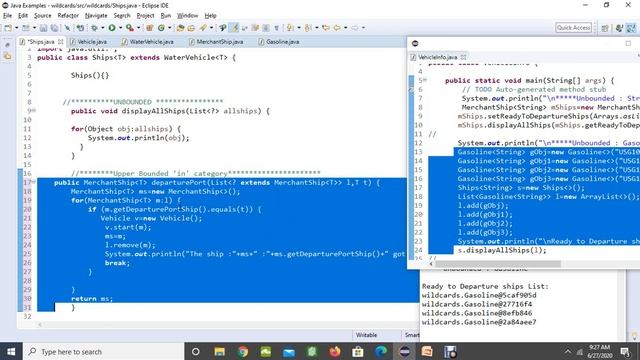Click the Package Explorer sidebar icon
Screen dimensions: 640x360
pos(7,56)
